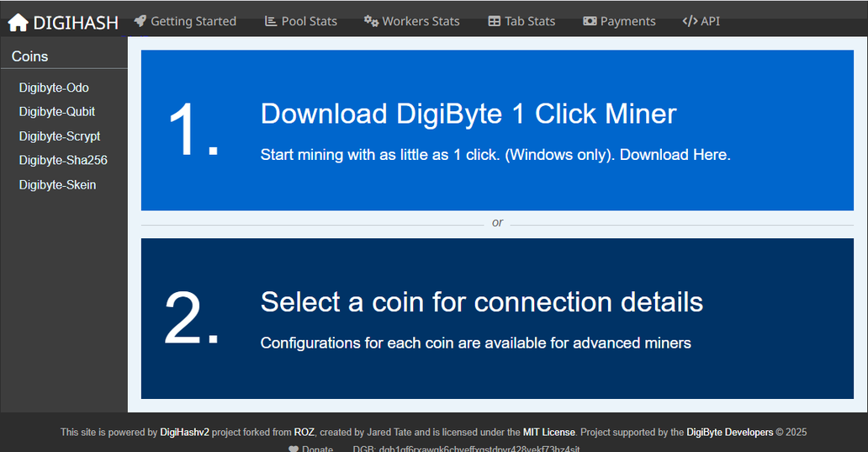
Task: Select the Digibyte-Sha256 coin
Action: coord(63,160)
